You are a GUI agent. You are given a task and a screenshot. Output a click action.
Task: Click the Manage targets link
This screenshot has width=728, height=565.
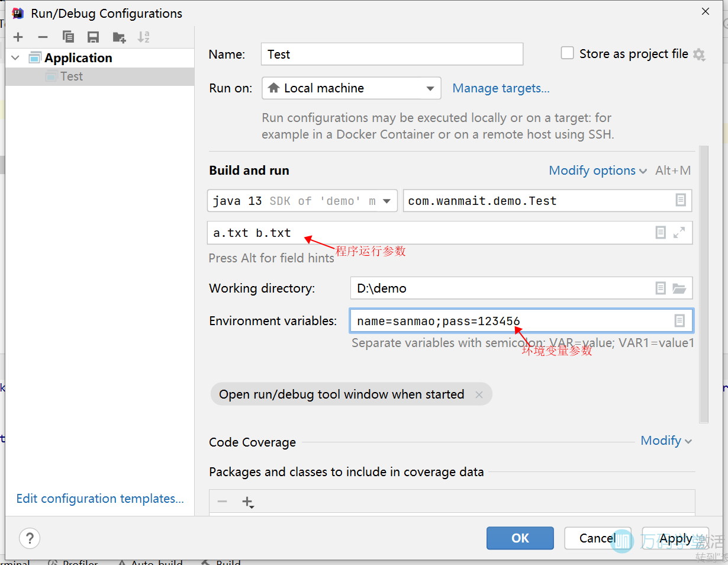[x=501, y=88]
